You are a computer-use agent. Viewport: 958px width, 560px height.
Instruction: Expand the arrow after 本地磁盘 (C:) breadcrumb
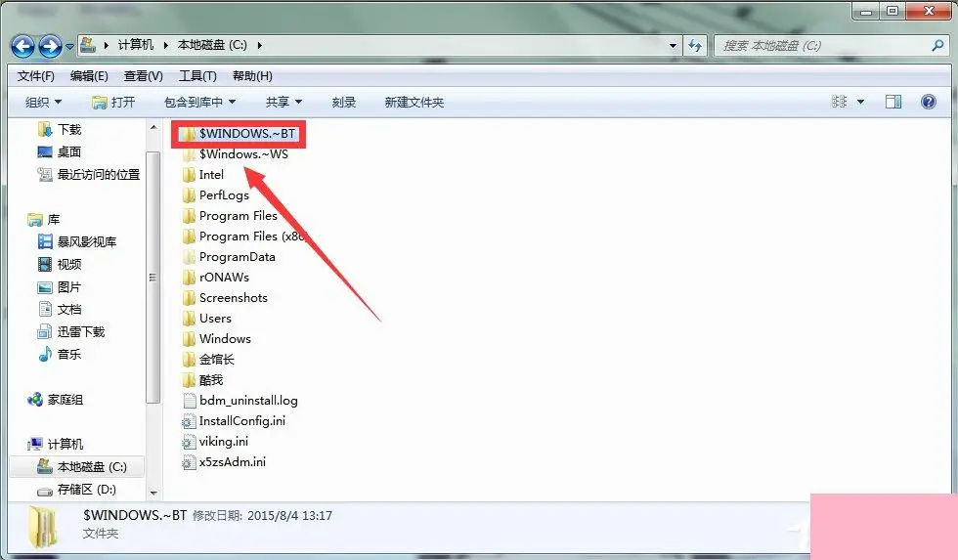pyautogui.click(x=260, y=45)
